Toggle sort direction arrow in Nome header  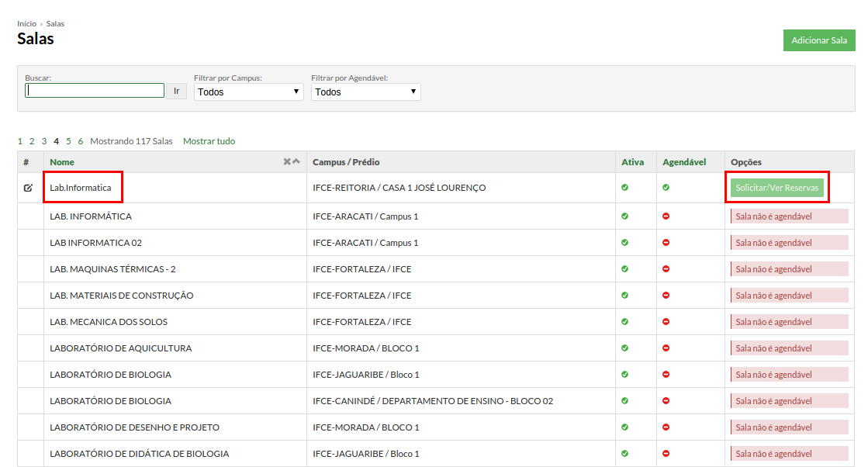point(296,161)
